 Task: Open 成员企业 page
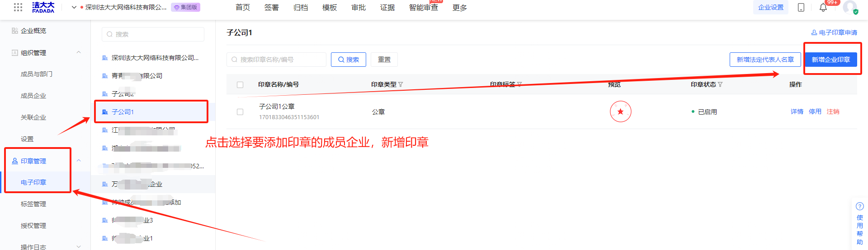33,96
